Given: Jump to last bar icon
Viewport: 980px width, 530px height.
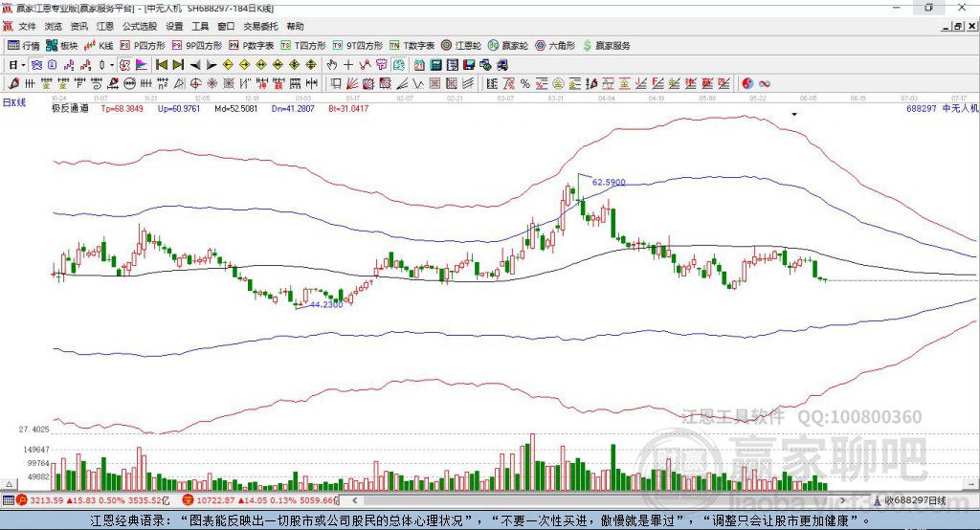Looking at the screenshot, I should [x=178, y=65].
